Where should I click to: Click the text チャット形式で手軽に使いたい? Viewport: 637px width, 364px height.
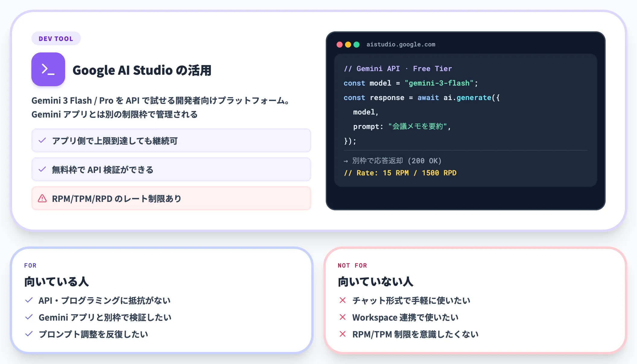click(411, 300)
